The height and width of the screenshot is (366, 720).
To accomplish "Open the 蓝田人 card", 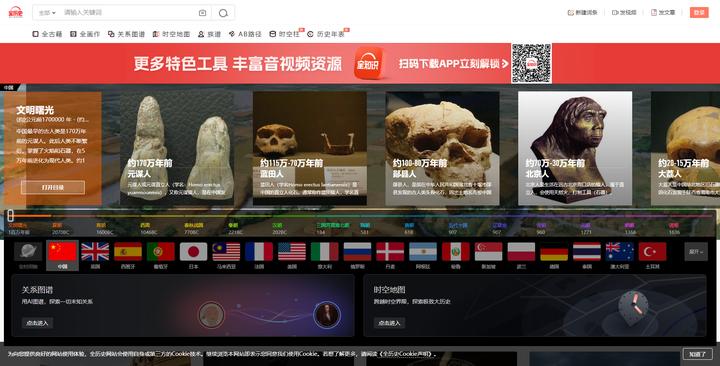I will click(309, 148).
